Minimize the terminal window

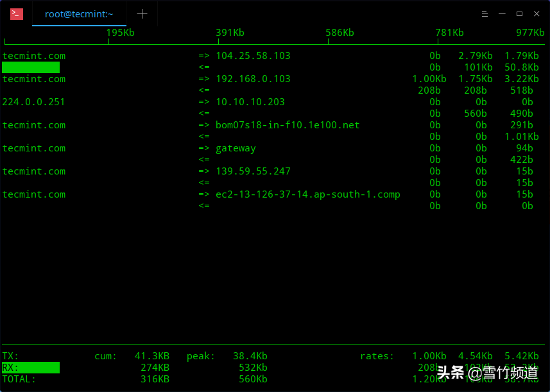pos(503,13)
